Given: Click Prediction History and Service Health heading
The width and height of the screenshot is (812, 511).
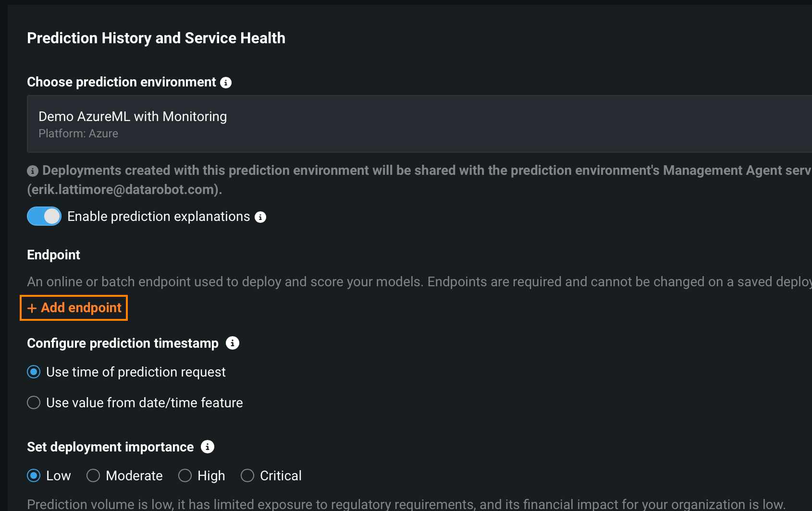Looking at the screenshot, I should click(x=156, y=38).
